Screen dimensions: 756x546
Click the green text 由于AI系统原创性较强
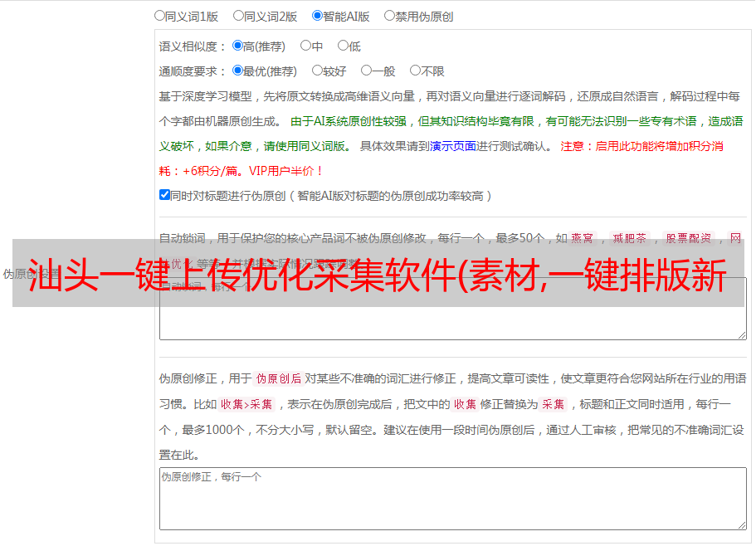pos(349,121)
